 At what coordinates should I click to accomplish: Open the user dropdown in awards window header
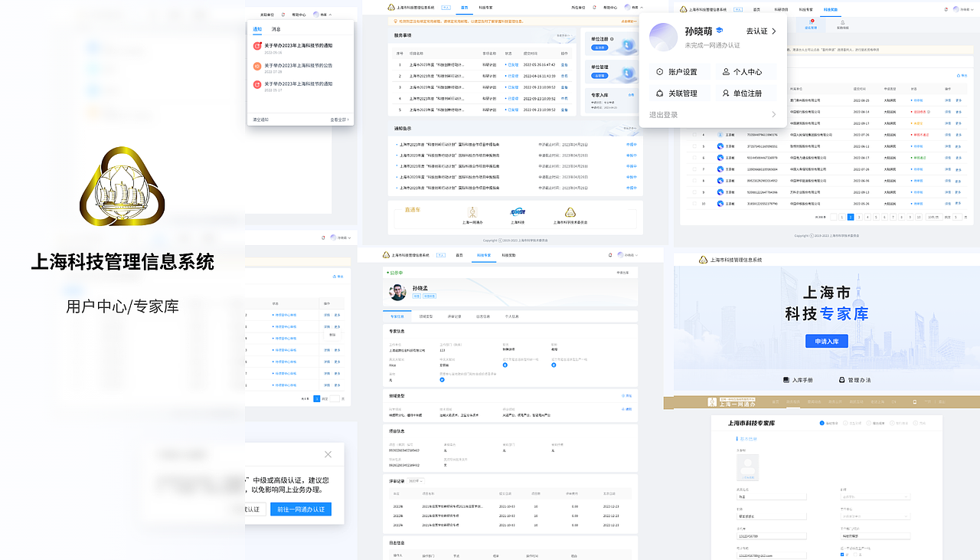(963, 9)
